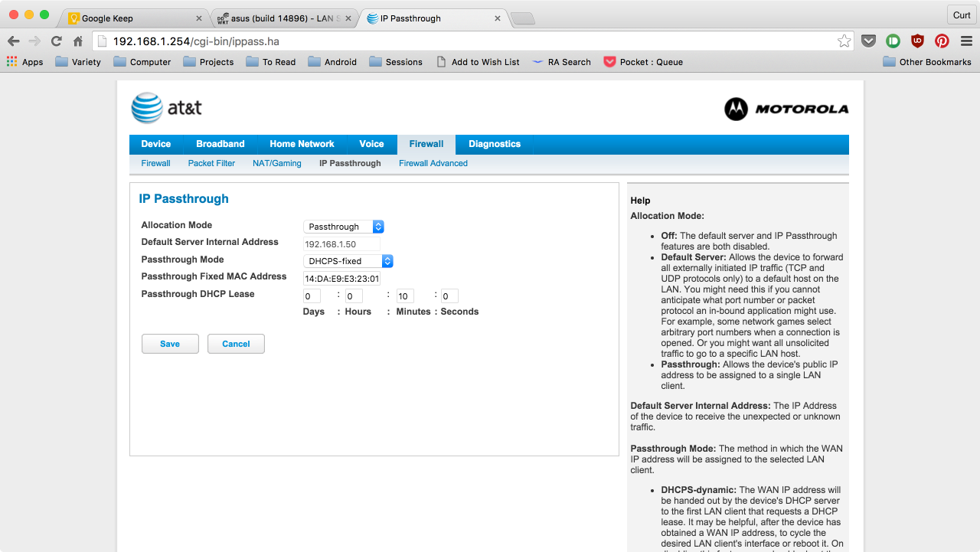This screenshot has width=980, height=552.
Task: Click the green extension icon in toolbar
Action: (893, 41)
